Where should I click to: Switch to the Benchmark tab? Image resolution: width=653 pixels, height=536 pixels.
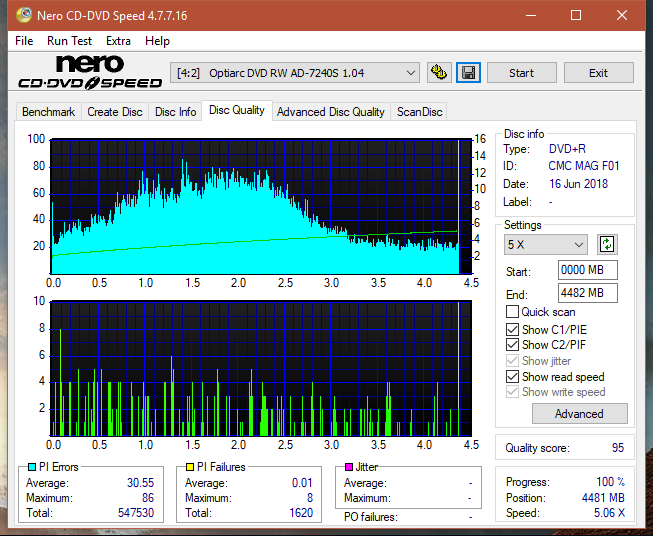click(48, 112)
